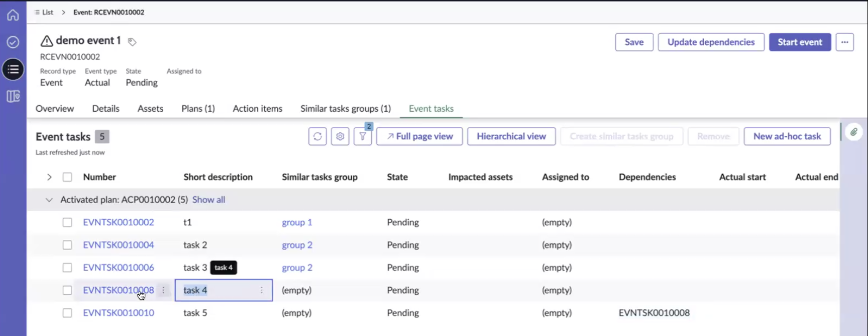The width and height of the screenshot is (868, 336).
Task: Check the box for EVNTSK0010006
Action: [67, 268]
